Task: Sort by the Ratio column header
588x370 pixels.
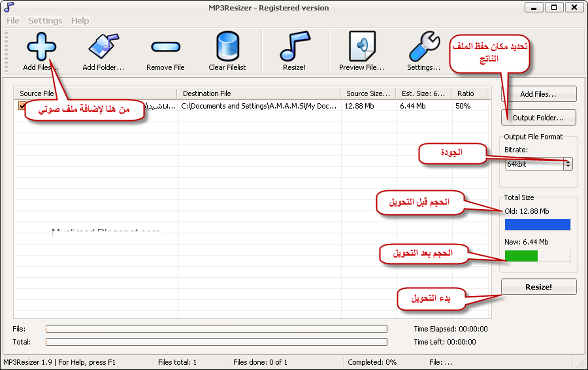Action: (x=466, y=94)
